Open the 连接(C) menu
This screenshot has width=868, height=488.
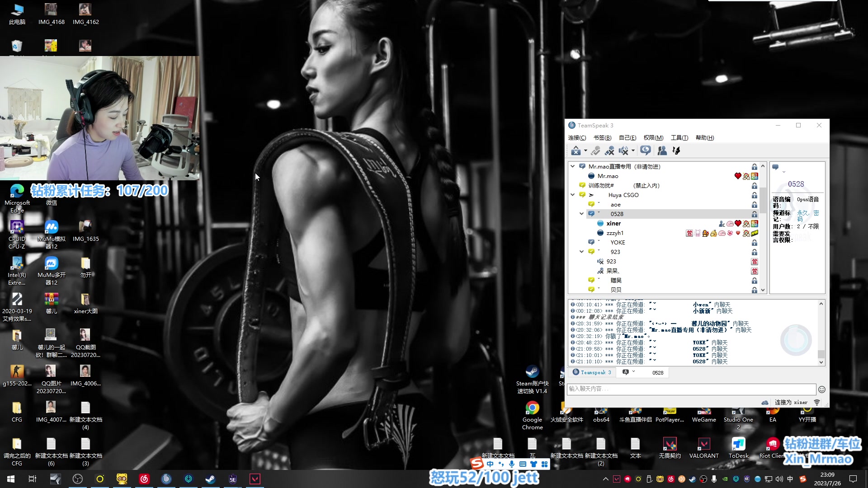click(577, 138)
